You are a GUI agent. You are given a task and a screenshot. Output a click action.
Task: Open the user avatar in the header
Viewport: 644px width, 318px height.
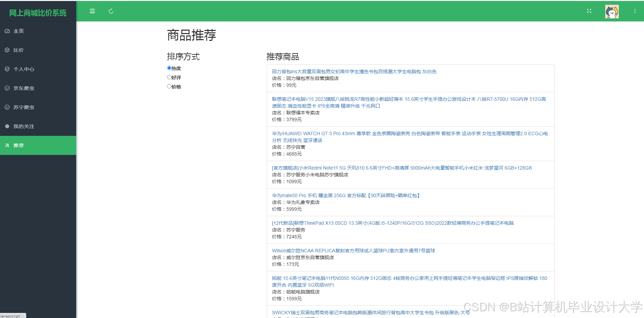coord(612,12)
